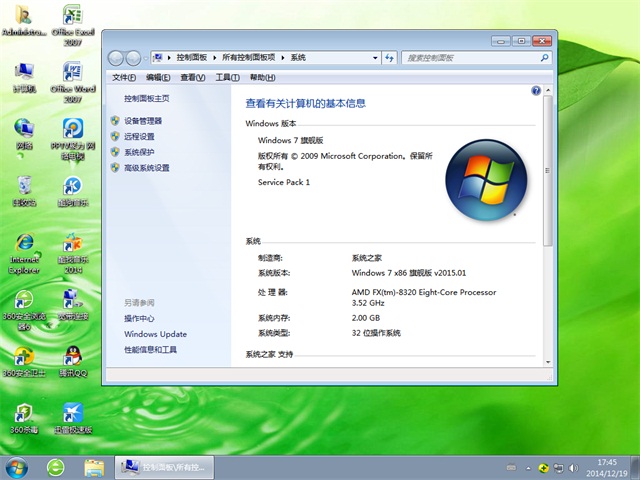Image resolution: width=640 pixels, height=480 pixels.
Task: Open the 查看(V) menu
Action: click(x=193, y=77)
